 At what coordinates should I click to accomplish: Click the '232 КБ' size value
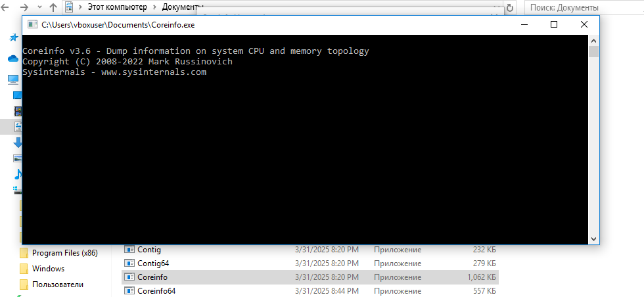point(484,249)
